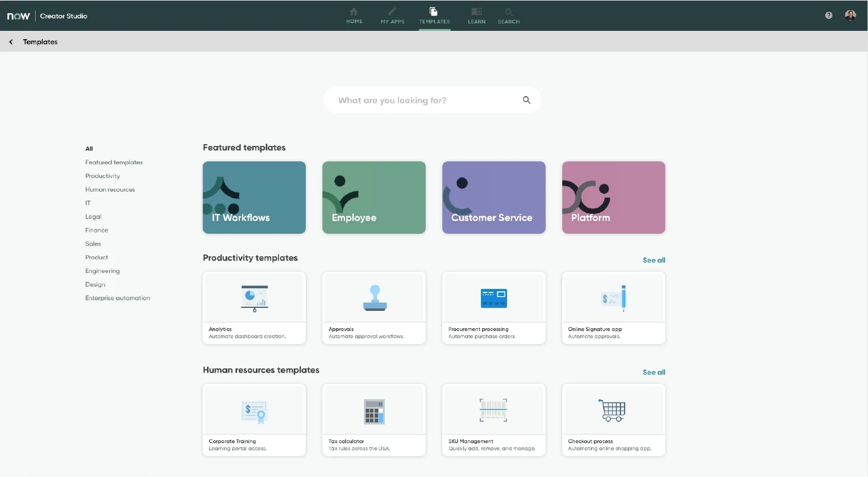Screen dimensions: 868x477
Task: Open the user profile avatar
Action: point(851,15)
